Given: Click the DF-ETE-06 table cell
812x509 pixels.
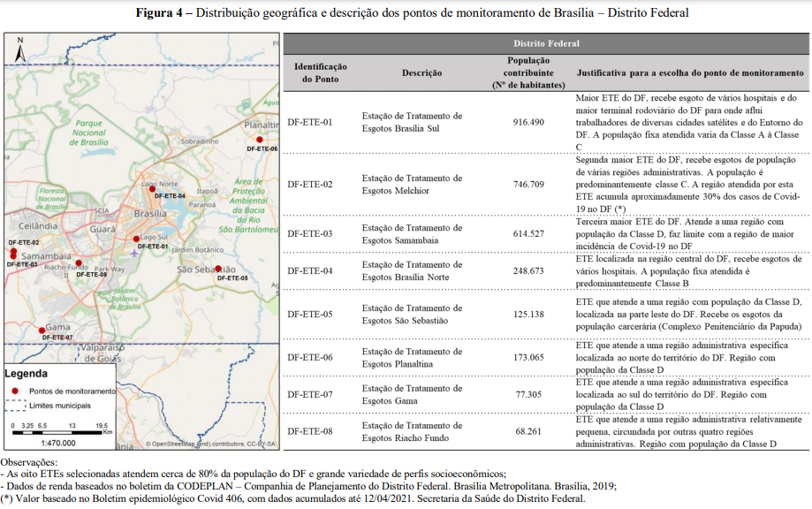Looking at the screenshot, I should [x=309, y=357].
